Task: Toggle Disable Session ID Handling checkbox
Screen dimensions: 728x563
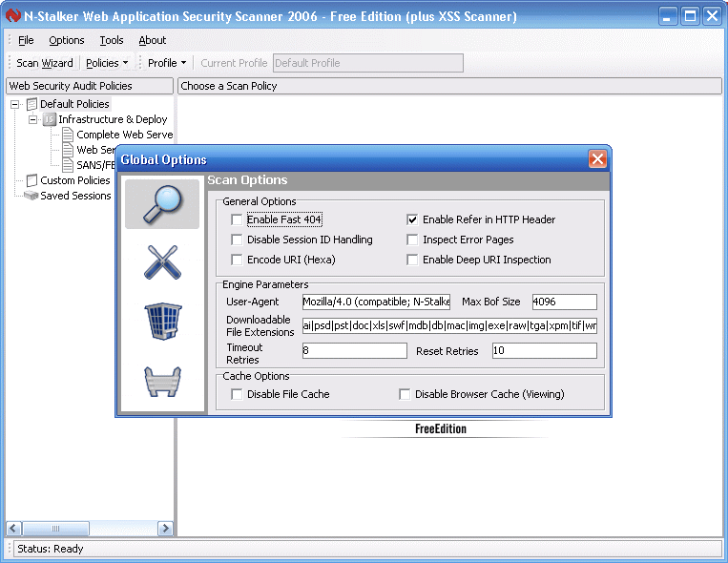Action: click(x=237, y=240)
